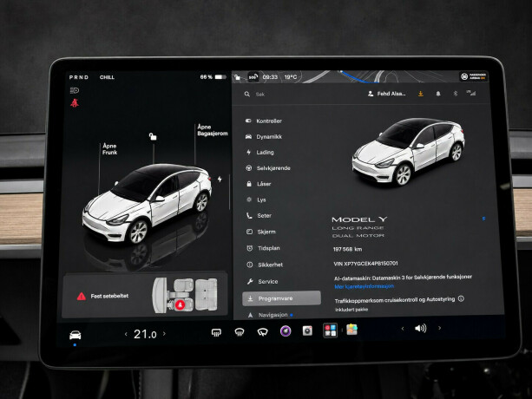Tap the 09:33 clock display

[270, 77]
